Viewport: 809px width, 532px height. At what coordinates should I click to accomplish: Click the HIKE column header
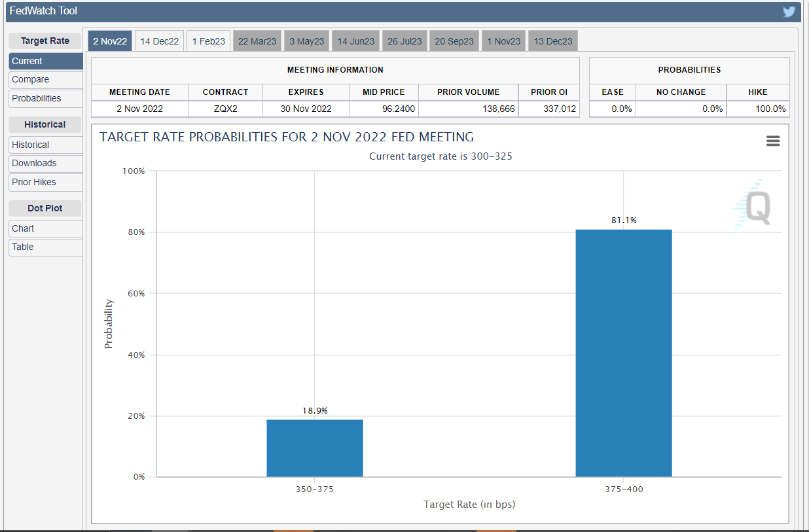[x=758, y=92]
